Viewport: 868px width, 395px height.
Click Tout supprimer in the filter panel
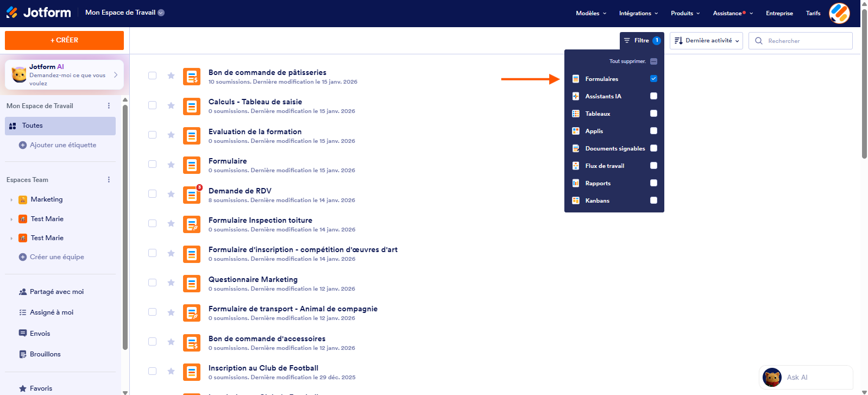point(627,61)
